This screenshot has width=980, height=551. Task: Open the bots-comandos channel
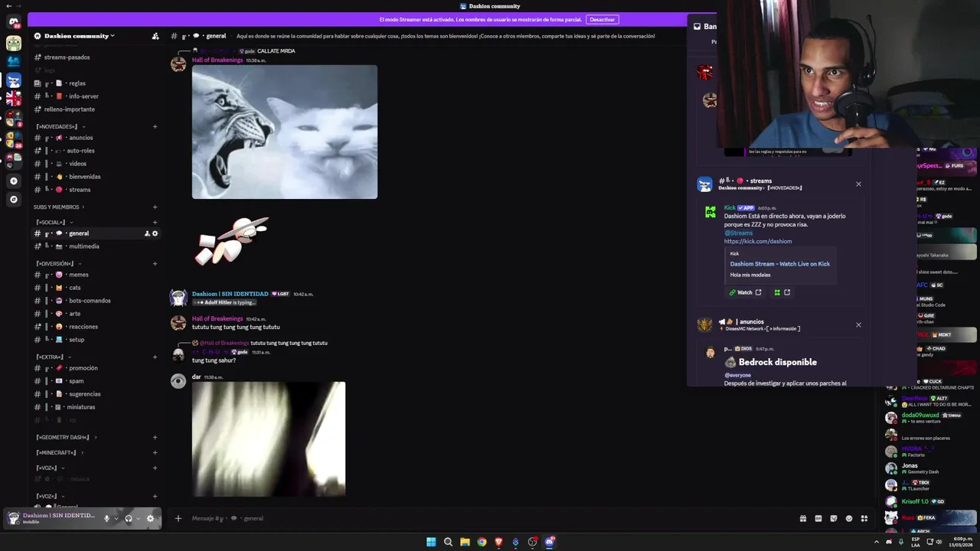click(x=96, y=301)
